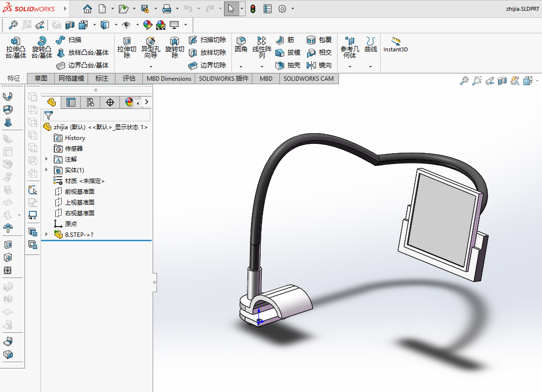Open the PropertyManager tab in the side panel
Viewport: 542px width, 392px height.
click(x=71, y=102)
